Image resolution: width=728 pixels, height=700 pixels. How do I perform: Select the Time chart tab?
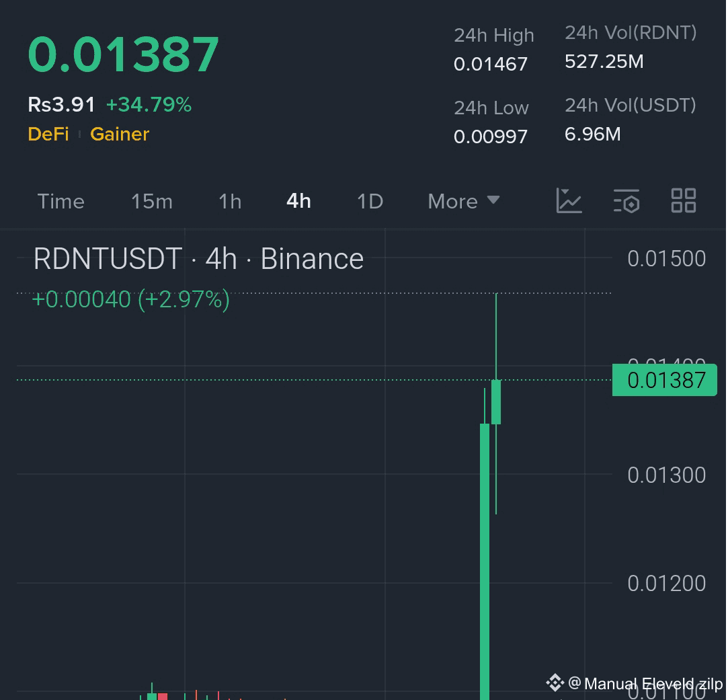[x=60, y=202]
